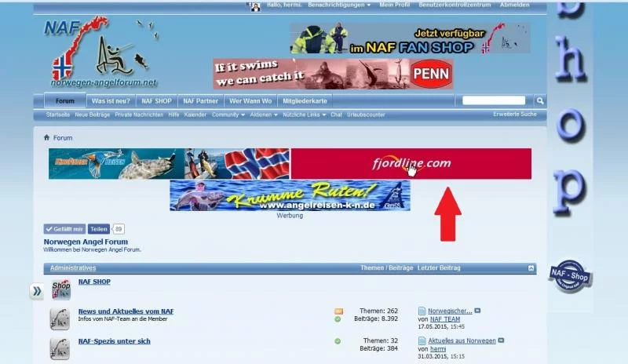Expand the sidebar double-arrow button
Image resolution: width=628 pixels, height=364 pixels.
36,291
